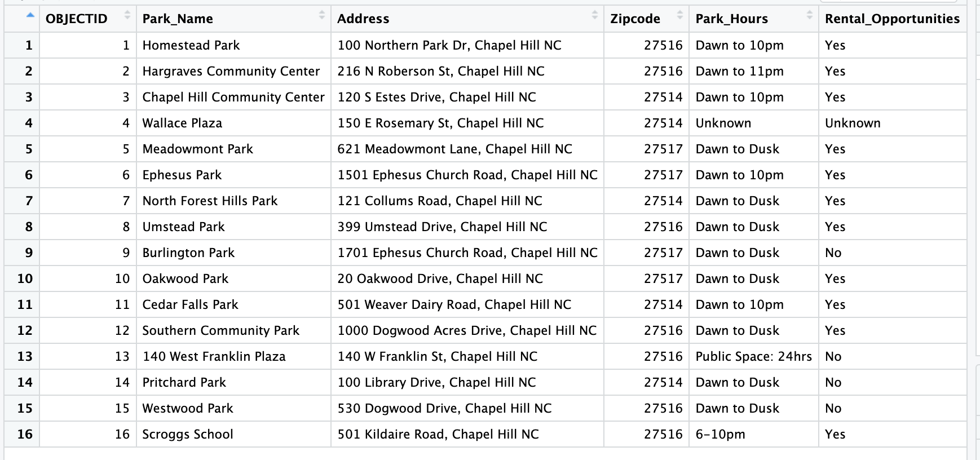This screenshot has height=460, width=980.
Task: Sort by Zipcode using its sort arrows
Action: 679,15
